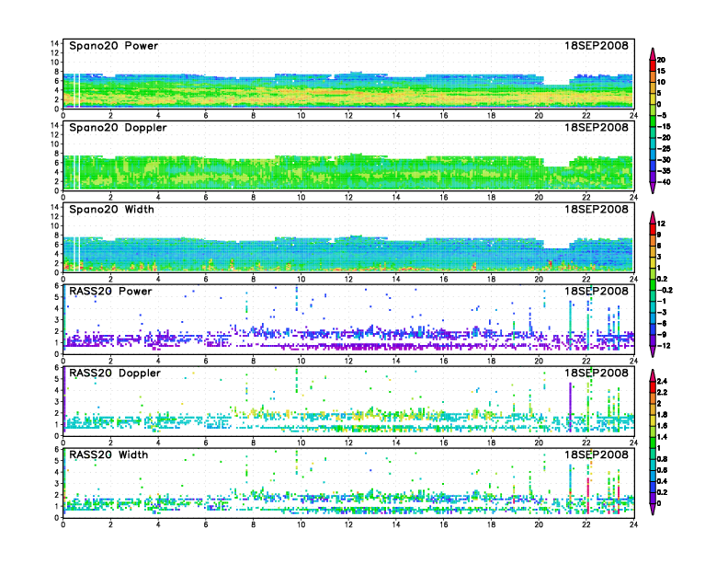Click height 3 tick on RASS20 Width axis
This screenshot has width=728, height=563.
[57, 483]
